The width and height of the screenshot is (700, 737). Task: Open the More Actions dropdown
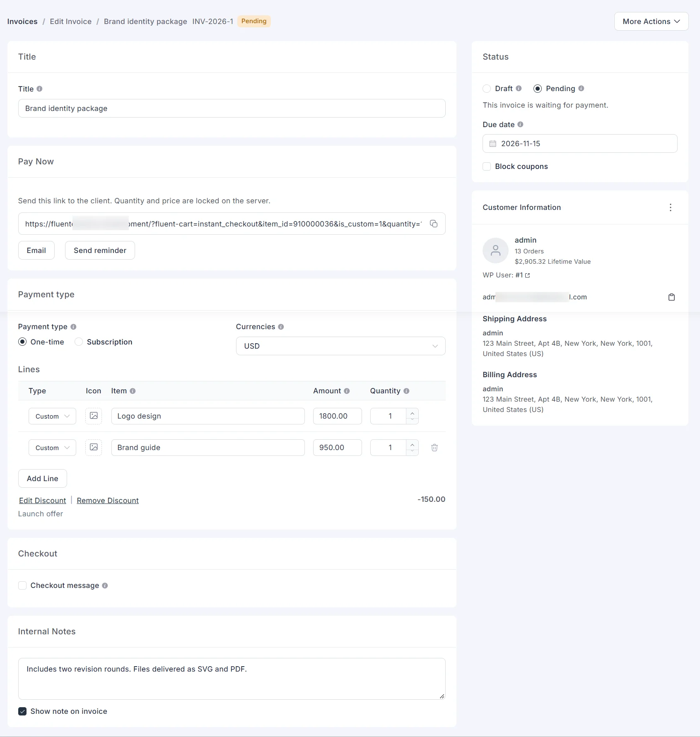(651, 22)
